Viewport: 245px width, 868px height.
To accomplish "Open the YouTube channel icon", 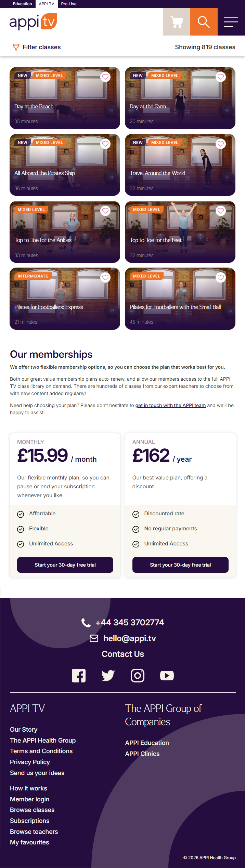I will coord(167,676).
